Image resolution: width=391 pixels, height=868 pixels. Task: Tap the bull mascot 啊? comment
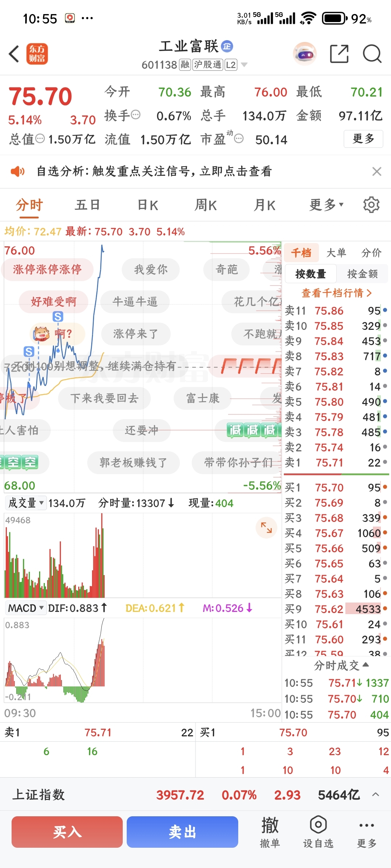57,333
